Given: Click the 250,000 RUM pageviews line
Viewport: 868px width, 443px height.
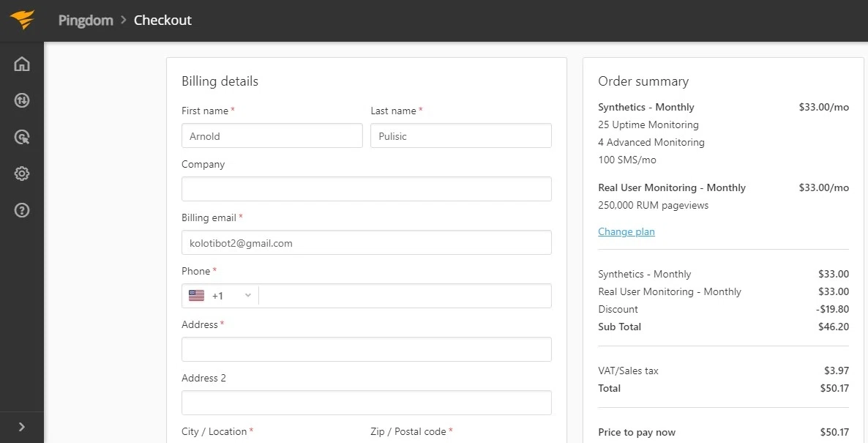Looking at the screenshot, I should pos(654,206).
